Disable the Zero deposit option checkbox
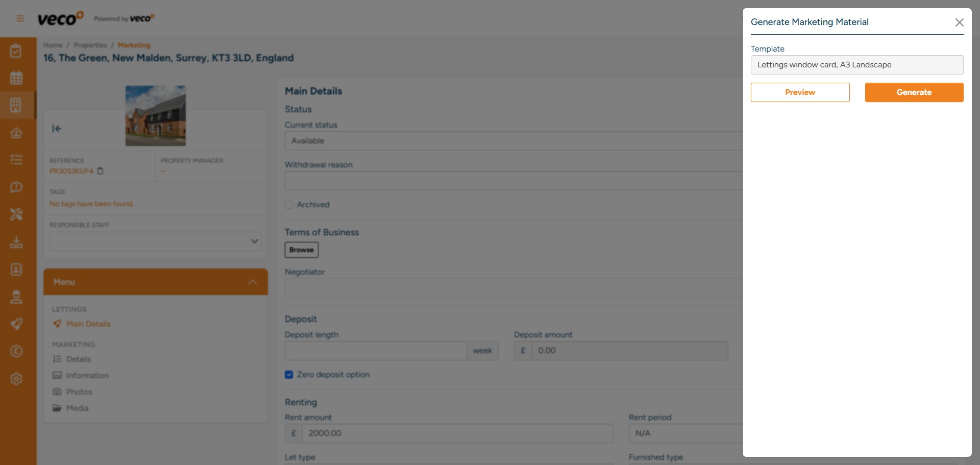The image size is (980, 465). (x=289, y=374)
